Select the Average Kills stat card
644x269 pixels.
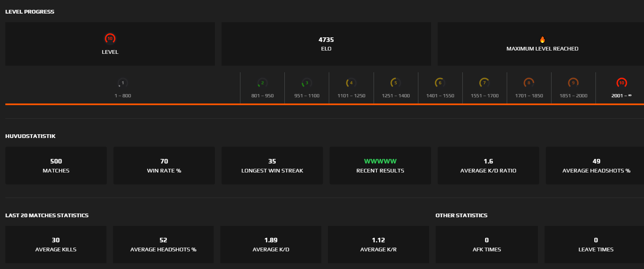click(56, 244)
